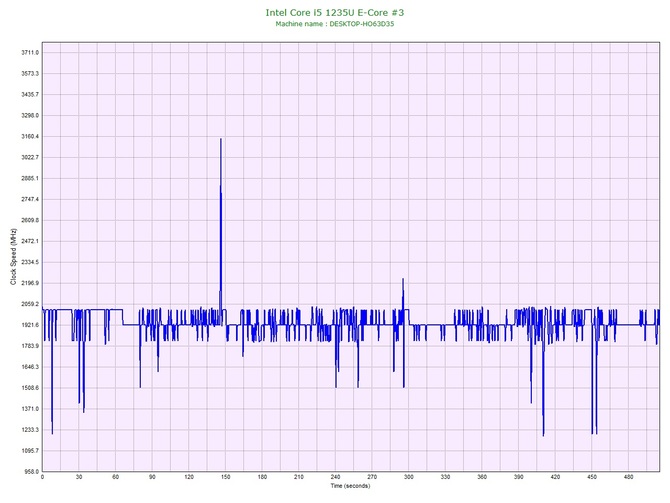Click the 90 tick on time axis
Screen dimensions: 670x503
152,477
